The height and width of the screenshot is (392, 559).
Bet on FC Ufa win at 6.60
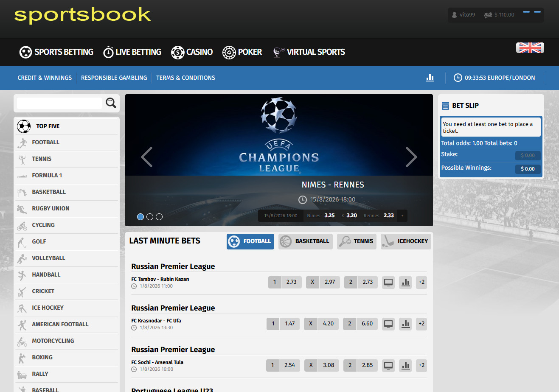coord(360,324)
